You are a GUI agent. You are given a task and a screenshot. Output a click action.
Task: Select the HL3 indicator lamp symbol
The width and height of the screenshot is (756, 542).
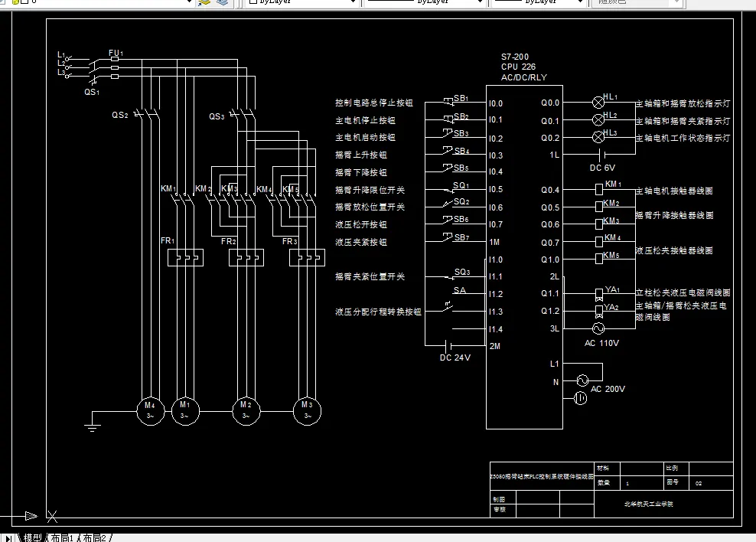pyautogui.click(x=598, y=137)
